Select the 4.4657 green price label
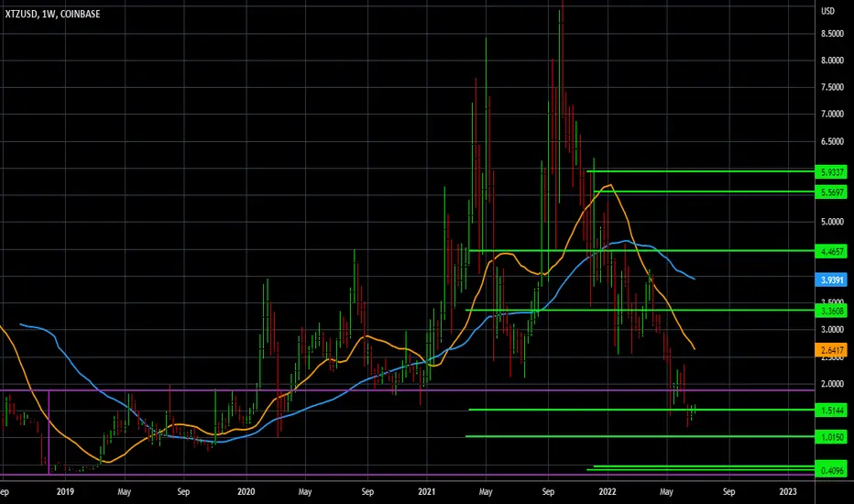This screenshot has height=504, width=854. click(x=831, y=252)
